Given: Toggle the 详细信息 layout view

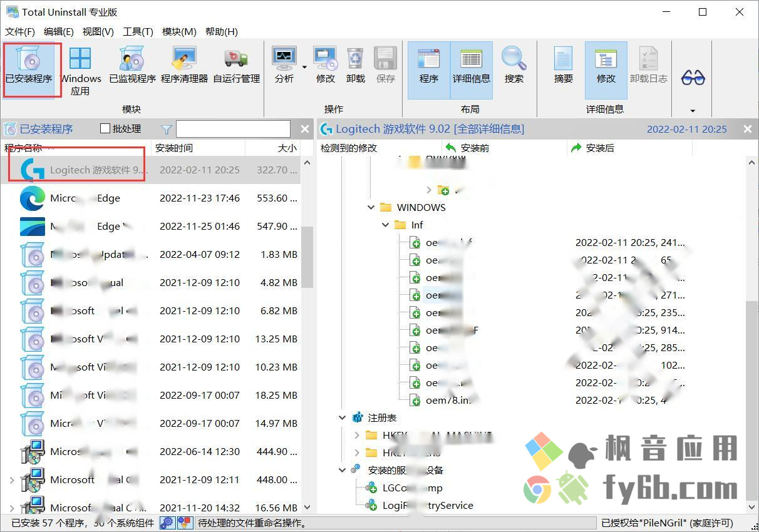Looking at the screenshot, I should tap(472, 70).
